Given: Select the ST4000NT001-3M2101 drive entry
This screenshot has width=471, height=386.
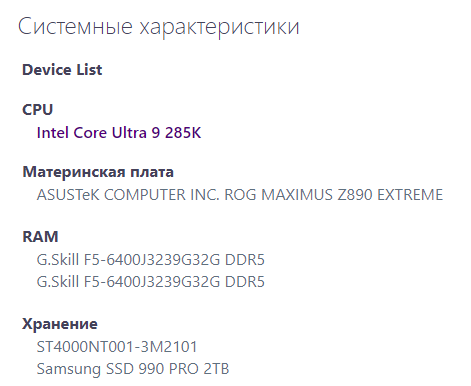Looking at the screenshot, I should coord(117,347).
